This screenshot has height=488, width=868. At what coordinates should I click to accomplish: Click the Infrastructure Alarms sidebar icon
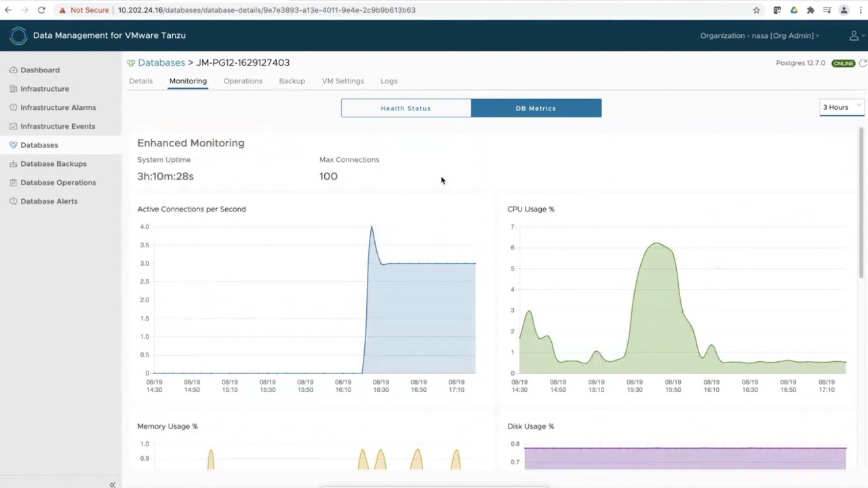14,107
